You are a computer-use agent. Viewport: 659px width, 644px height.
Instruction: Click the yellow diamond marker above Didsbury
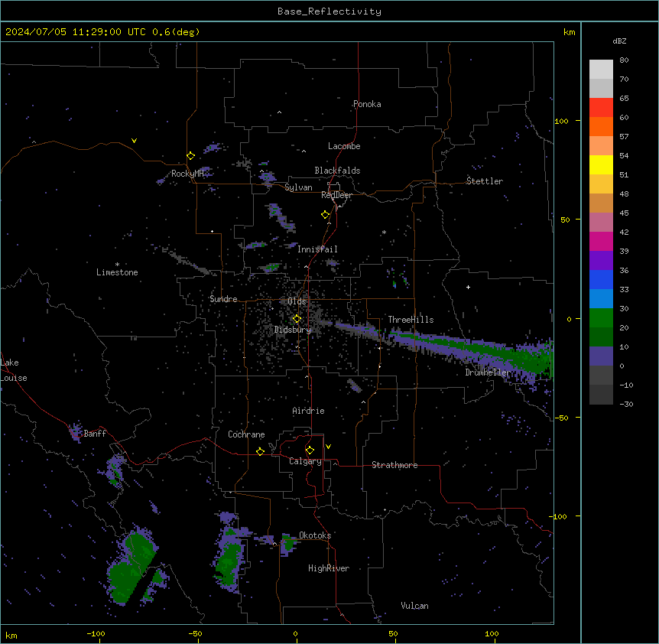pyautogui.click(x=297, y=319)
